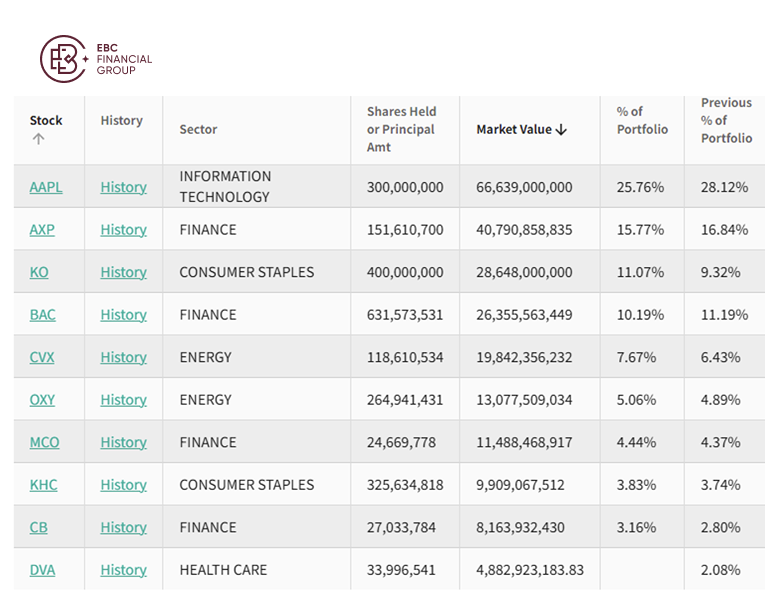This screenshot has height=593, width=778.
Task: Select portfolio percentage 11.07%
Action: click(x=640, y=272)
